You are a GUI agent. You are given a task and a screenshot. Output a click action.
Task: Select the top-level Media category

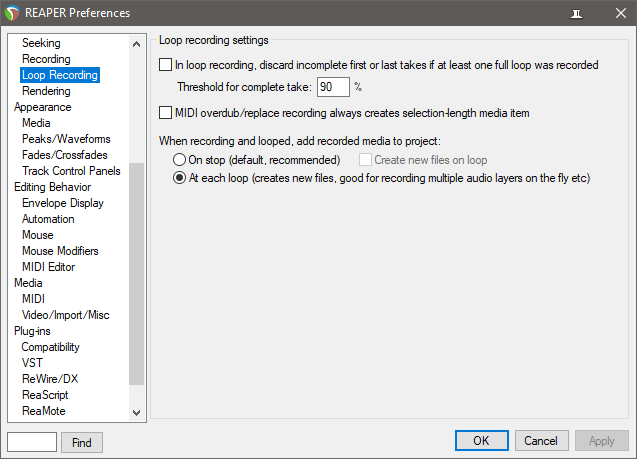click(28, 283)
